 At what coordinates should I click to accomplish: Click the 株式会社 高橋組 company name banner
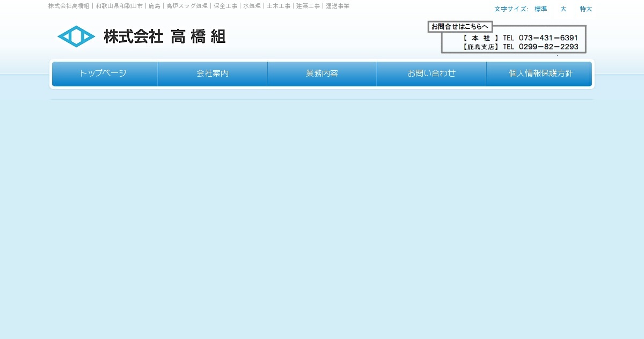[x=165, y=36]
